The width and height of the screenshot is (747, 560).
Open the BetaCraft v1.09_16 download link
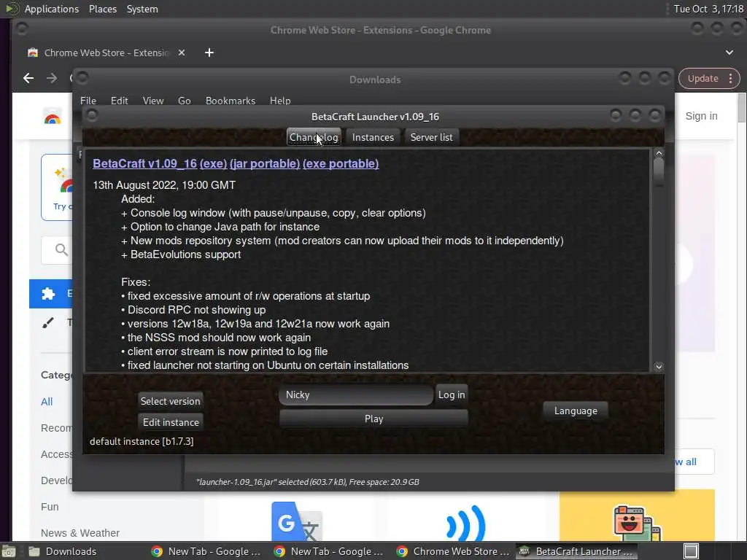pyautogui.click(x=145, y=163)
